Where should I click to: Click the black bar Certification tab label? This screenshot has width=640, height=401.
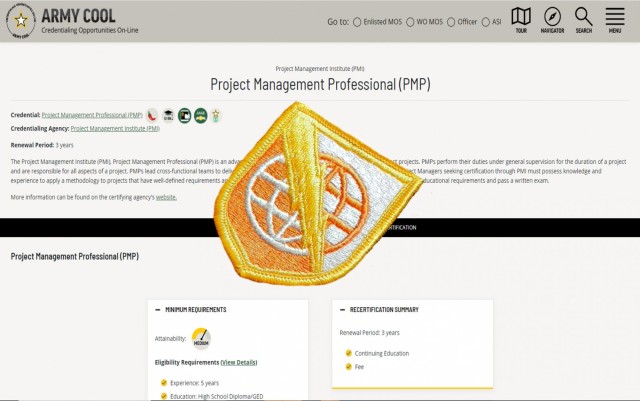coord(400,227)
